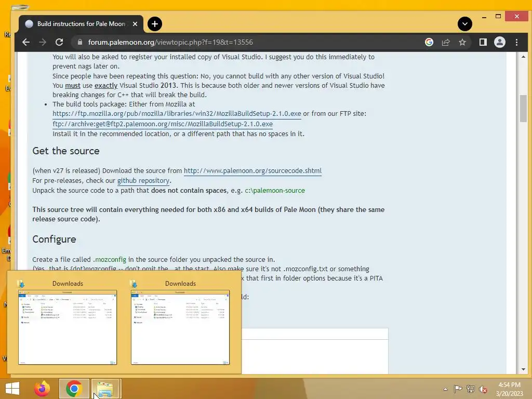The width and height of the screenshot is (532, 399).
Task: Open a new tab with the plus button
Action: tap(155, 24)
